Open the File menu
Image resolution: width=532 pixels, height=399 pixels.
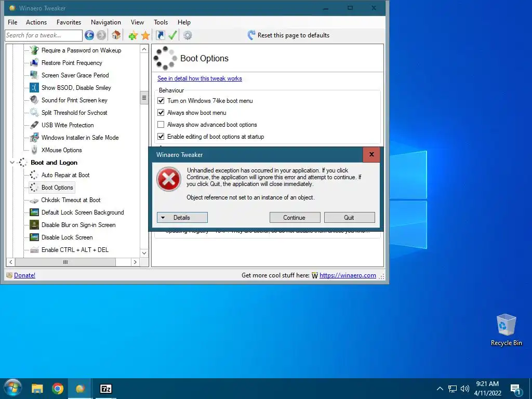pyautogui.click(x=12, y=22)
